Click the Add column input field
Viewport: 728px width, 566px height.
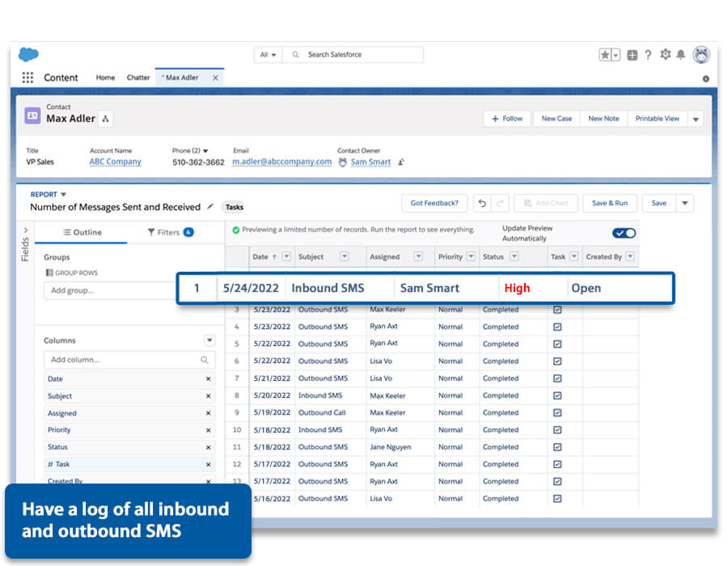[129, 360]
